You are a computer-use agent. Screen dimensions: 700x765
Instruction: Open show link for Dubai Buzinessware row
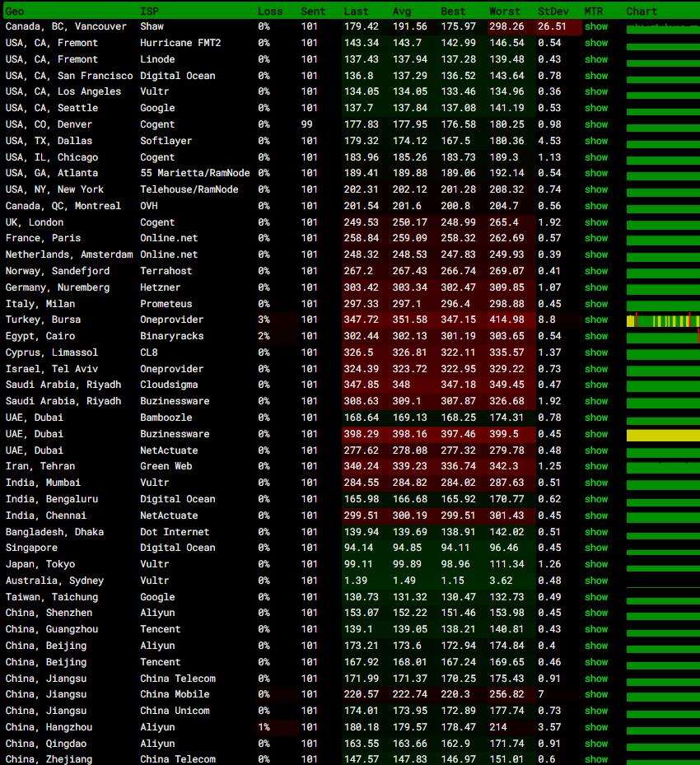pos(596,434)
